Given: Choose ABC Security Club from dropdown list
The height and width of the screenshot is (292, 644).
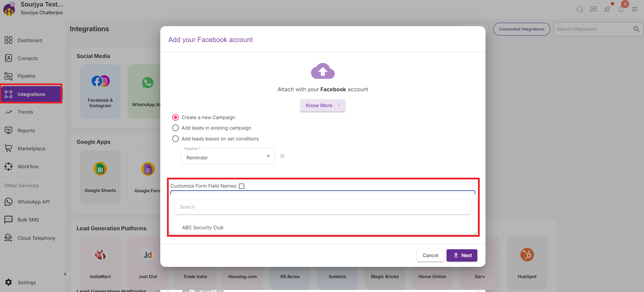Looking at the screenshot, I should (x=203, y=228).
